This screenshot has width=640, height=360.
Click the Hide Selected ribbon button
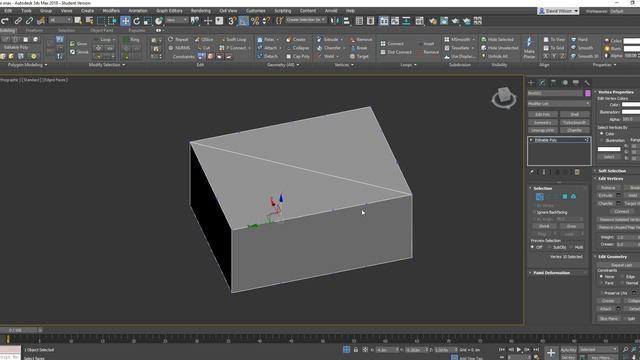[x=497, y=40]
